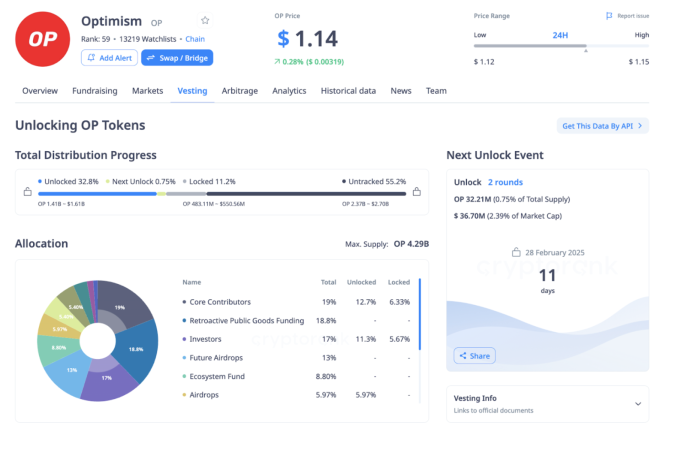Open the Get This Data By API link
Image resolution: width=681 pixels, height=453 pixels.
point(602,126)
